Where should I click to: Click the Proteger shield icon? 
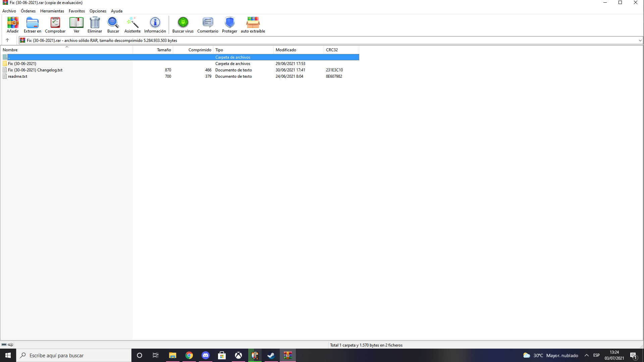229,25
